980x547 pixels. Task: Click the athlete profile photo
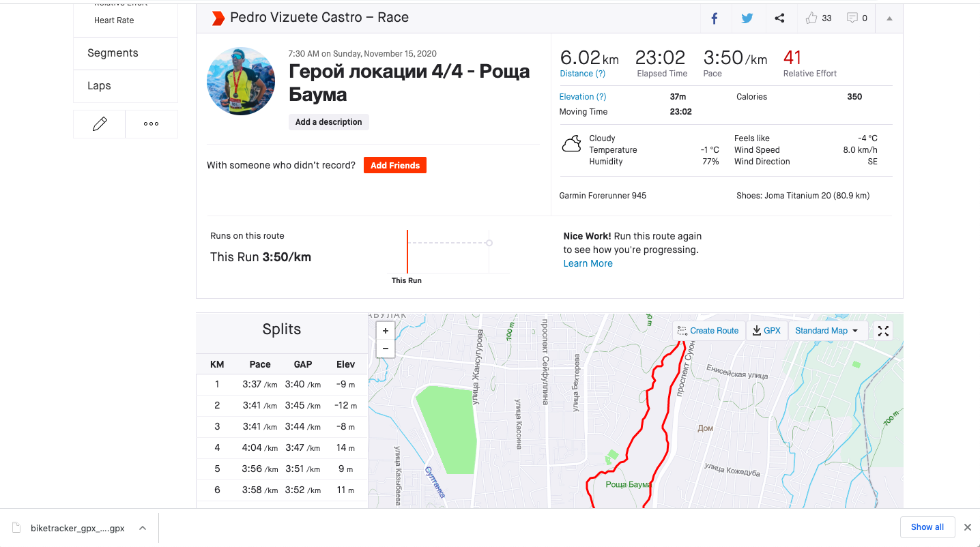point(241,81)
